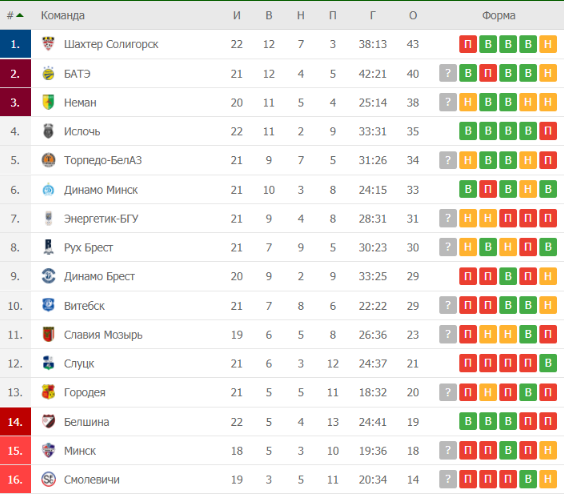This screenshot has width=564, height=495.
Task: Open the Белшина club crest
Action: point(48,422)
